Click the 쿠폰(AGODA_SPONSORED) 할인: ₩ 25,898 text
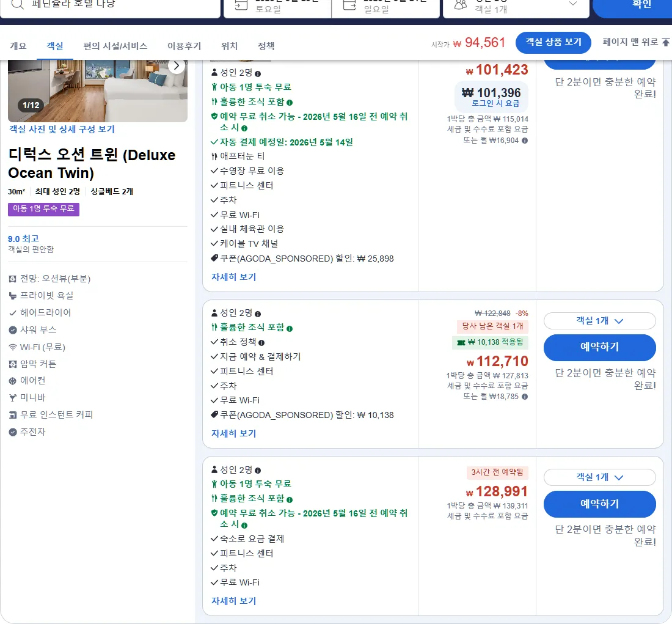The image size is (672, 624). tap(307, 259)
